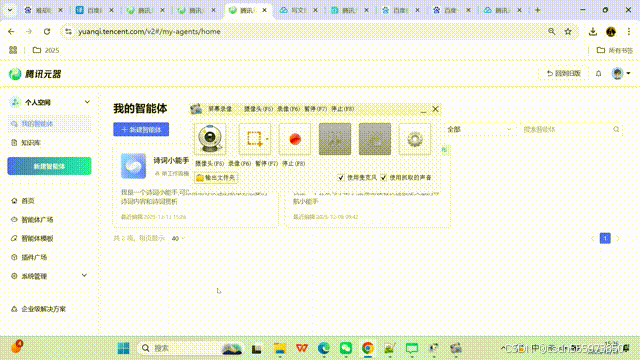This screenshot has width=640, height=360.
Task: Click the search magnifier in agent search box
Action: [616, 129]
